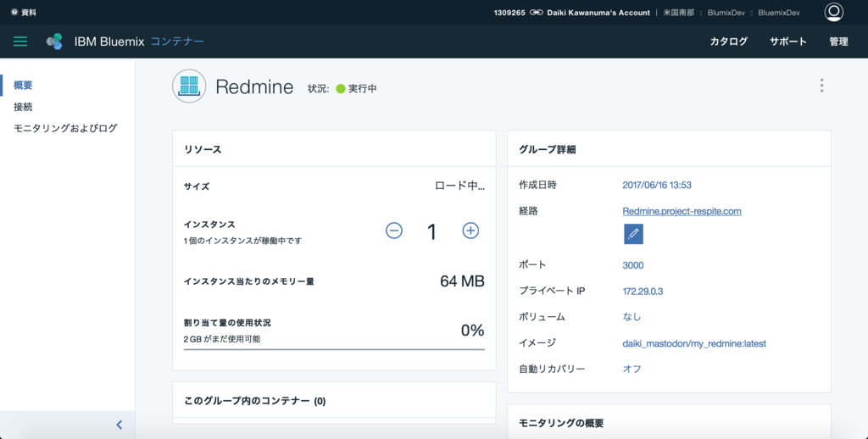Open the サポート menu item
This screenshot has width=868, height=439.
(x=787, y=42)
